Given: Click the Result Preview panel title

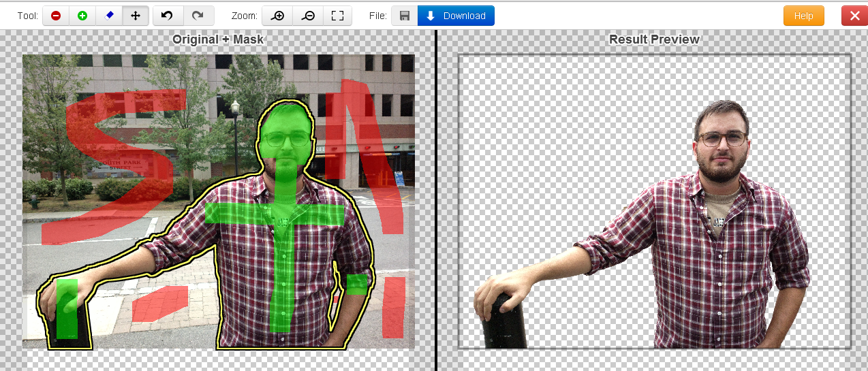Looking at the screenshot, I should pos(654,39).
